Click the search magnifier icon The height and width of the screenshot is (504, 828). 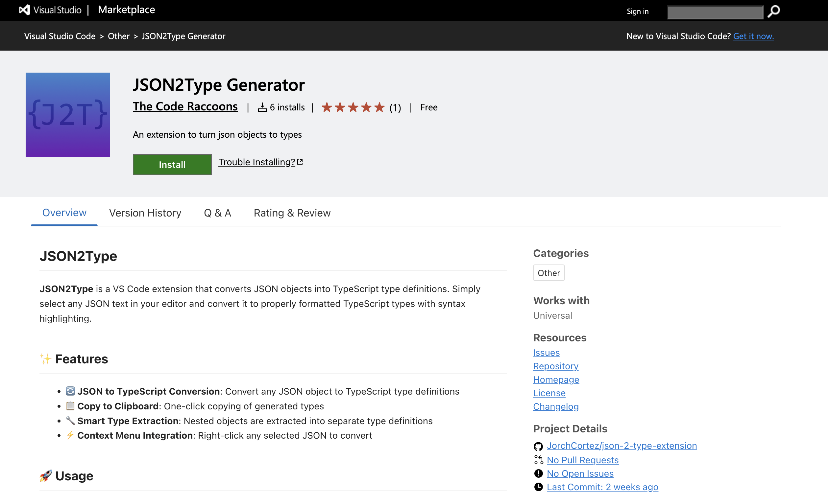774,11
